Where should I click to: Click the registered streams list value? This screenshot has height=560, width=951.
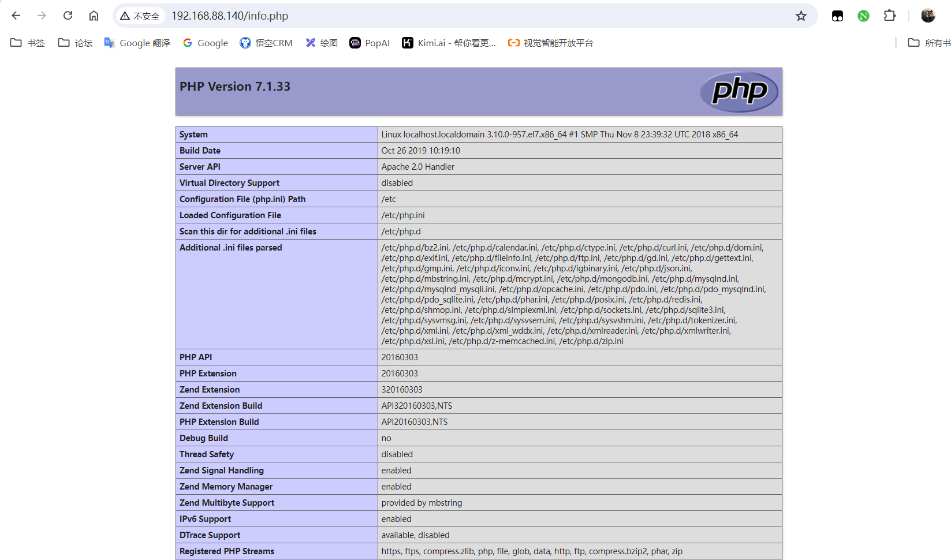[x=532, y=551]
